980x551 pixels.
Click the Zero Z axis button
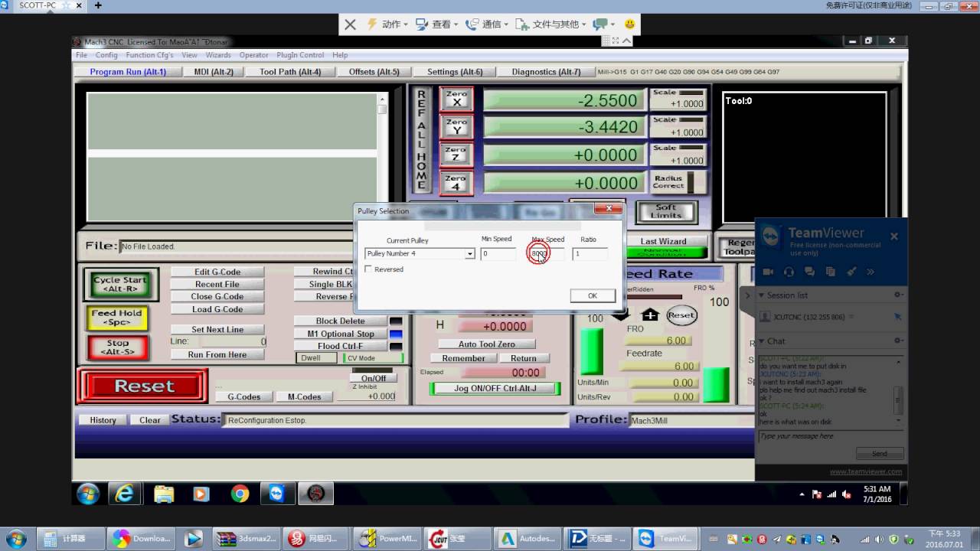[457, 155]
